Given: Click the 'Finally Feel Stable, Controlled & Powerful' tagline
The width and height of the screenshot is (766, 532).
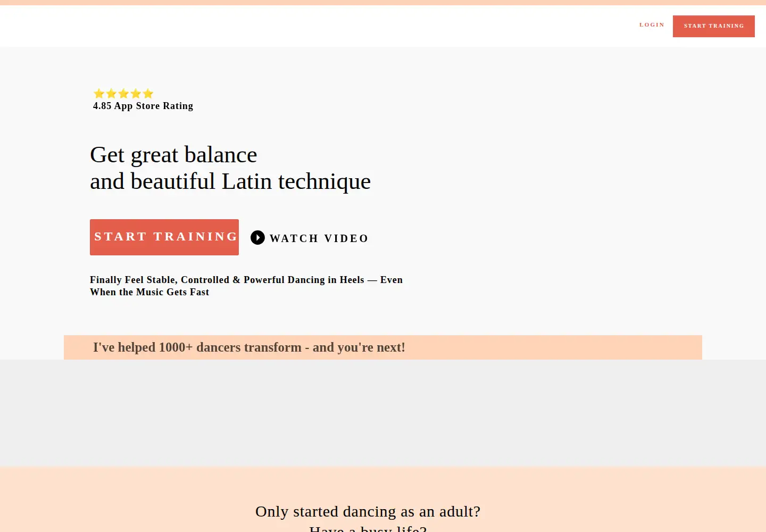Looking at the screenshot, I should (246, 286).
